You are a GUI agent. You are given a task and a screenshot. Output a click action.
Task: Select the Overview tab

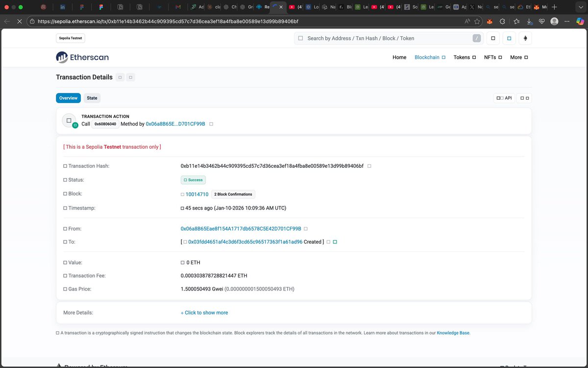point(68,98)
